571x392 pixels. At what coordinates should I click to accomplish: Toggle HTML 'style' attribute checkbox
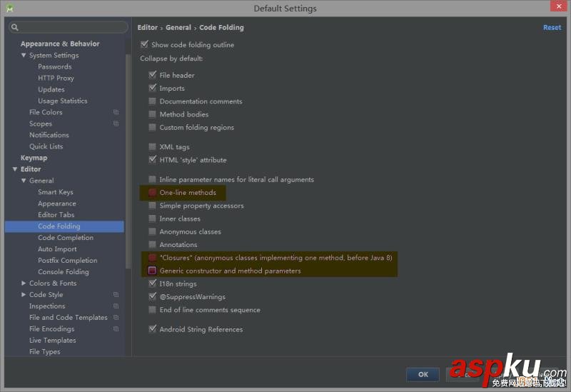[x=152, y=160]
